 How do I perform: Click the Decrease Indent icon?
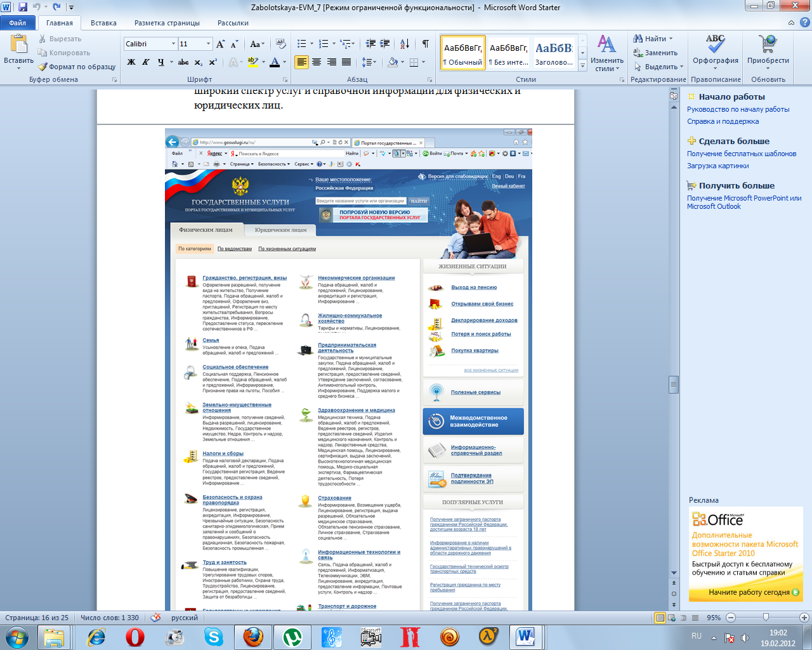370,44
